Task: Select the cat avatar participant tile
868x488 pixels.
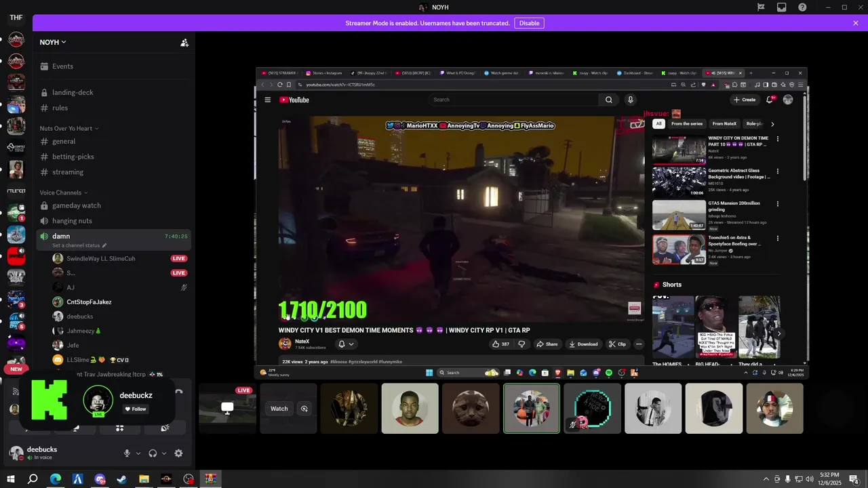Action: [x=471, y=409]
